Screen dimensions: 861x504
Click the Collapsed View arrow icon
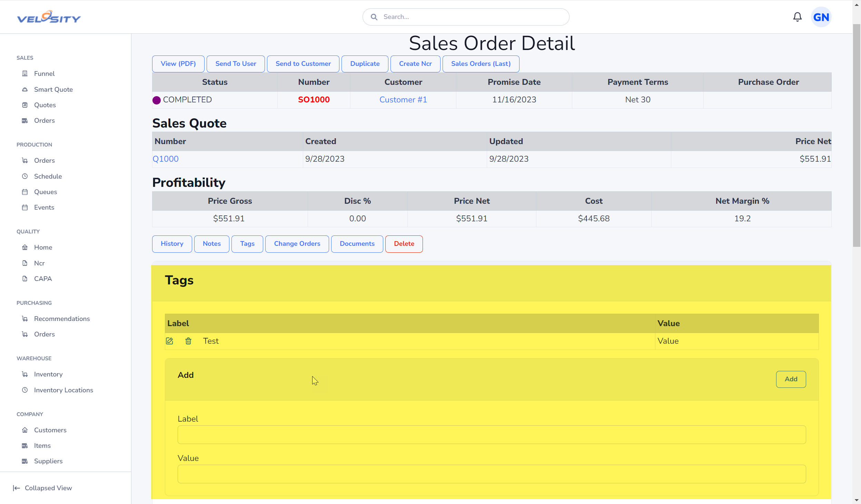click(16, 488)
